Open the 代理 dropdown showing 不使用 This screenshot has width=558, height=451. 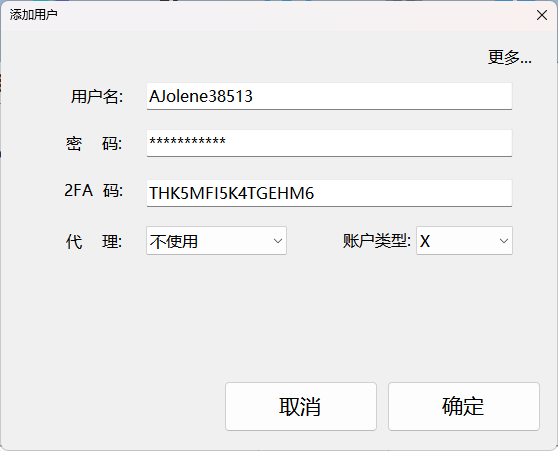[216, 241]
